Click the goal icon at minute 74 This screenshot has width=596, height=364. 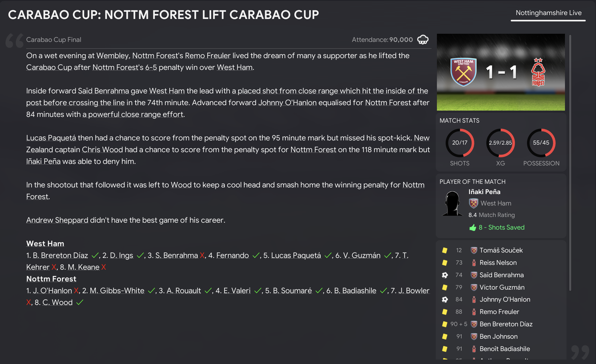click(x=445, y=275)
